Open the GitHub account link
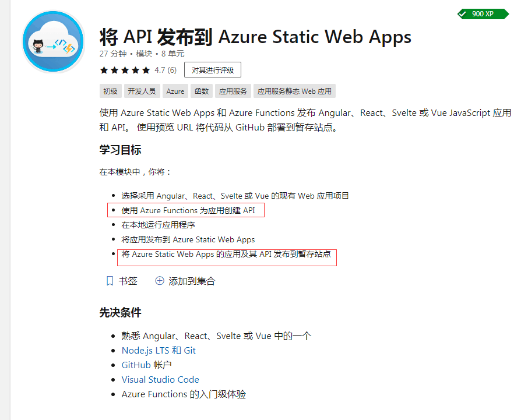This screenshot has width=528, height=420. pos(136,365)
